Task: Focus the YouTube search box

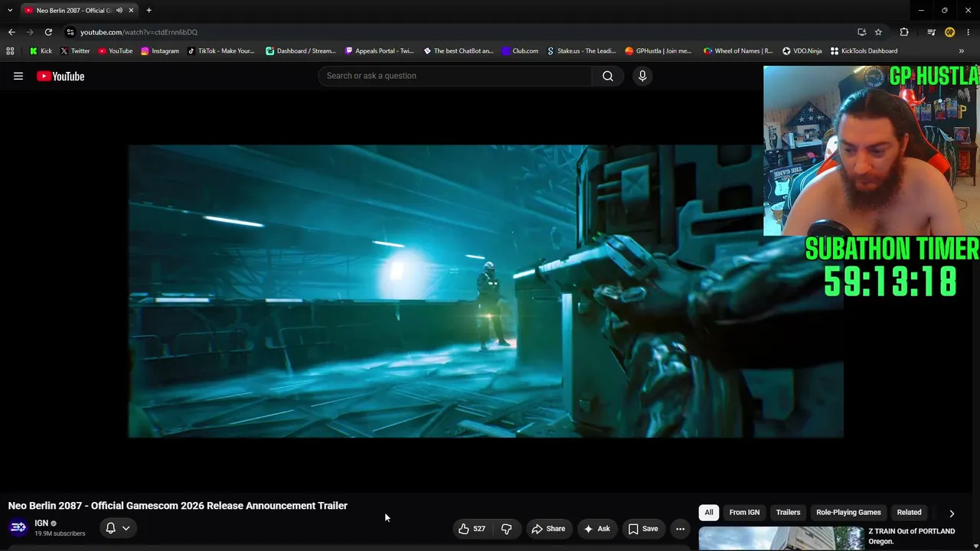Action: click(x=455, y=76)
